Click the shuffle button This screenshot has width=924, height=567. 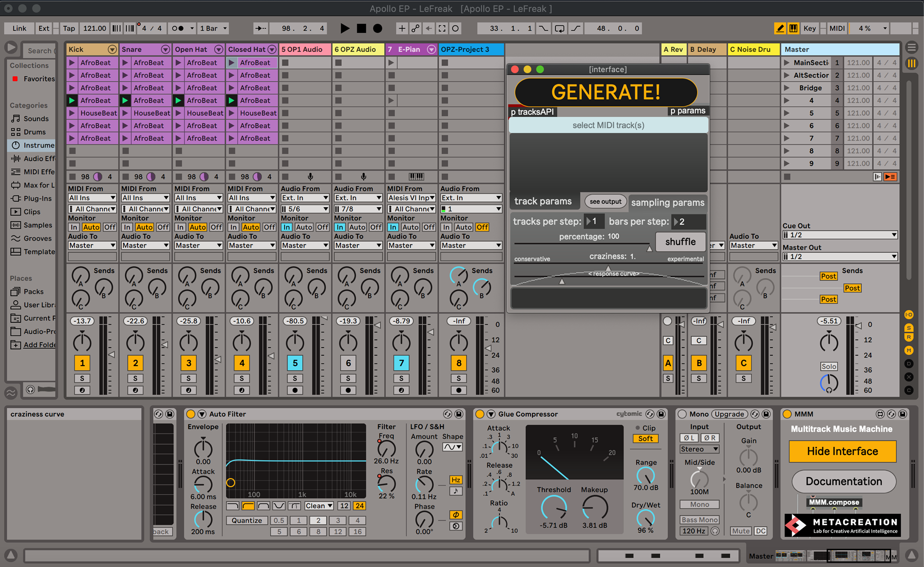tap(680, 242)
